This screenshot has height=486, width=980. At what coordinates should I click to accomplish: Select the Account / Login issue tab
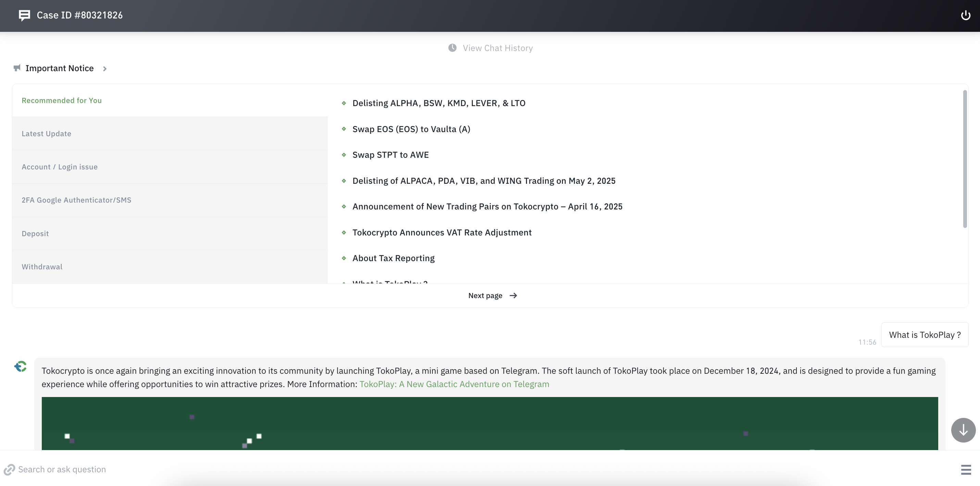click(170, 167)
